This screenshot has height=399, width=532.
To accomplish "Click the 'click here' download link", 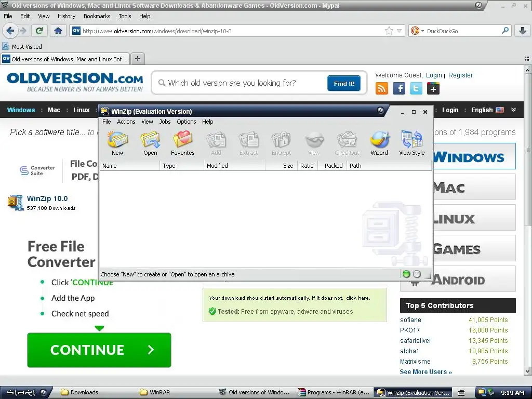I will tap(357, 298).
